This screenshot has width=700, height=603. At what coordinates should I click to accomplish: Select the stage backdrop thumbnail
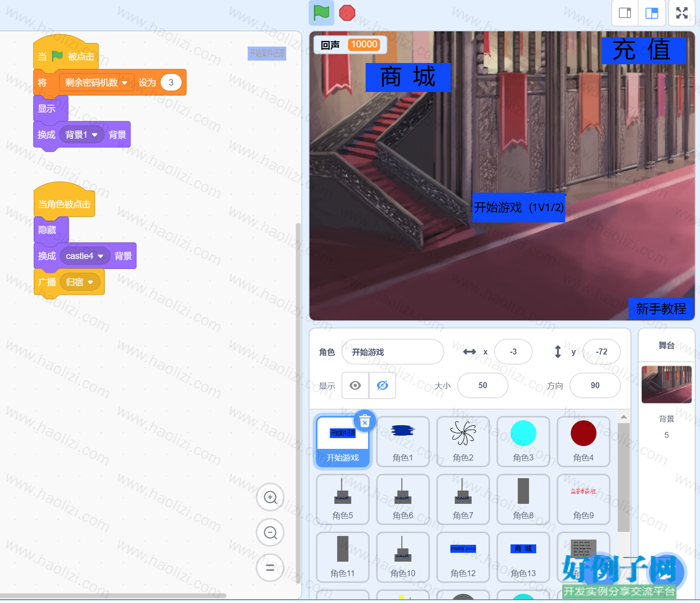pos(667,384)
